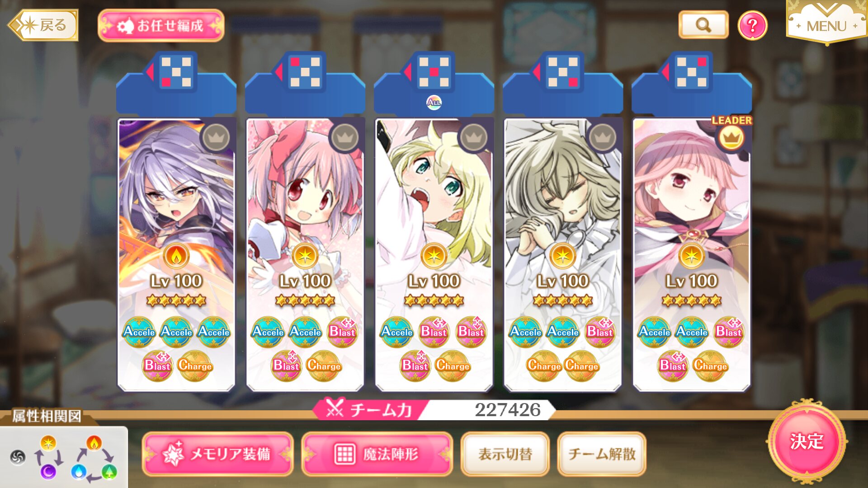Toggle the crown on the pink twin-tail character
The image size is (868, 488).
click(x=344, y=137)
